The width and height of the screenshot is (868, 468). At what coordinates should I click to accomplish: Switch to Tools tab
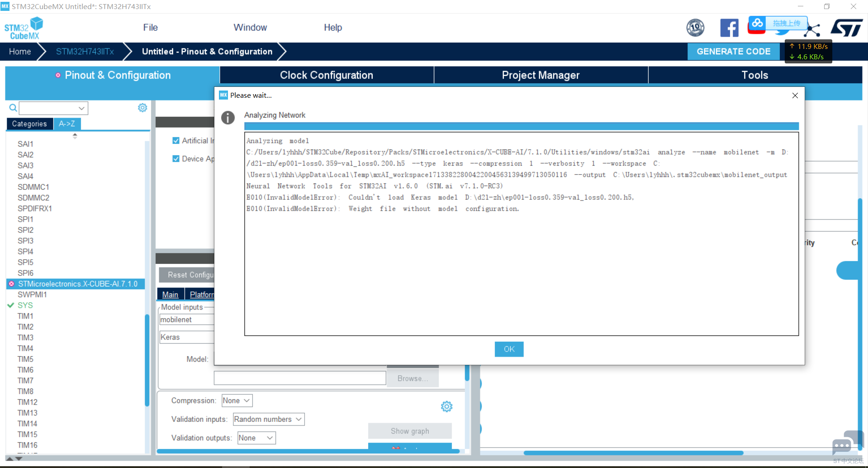[755, 75]
